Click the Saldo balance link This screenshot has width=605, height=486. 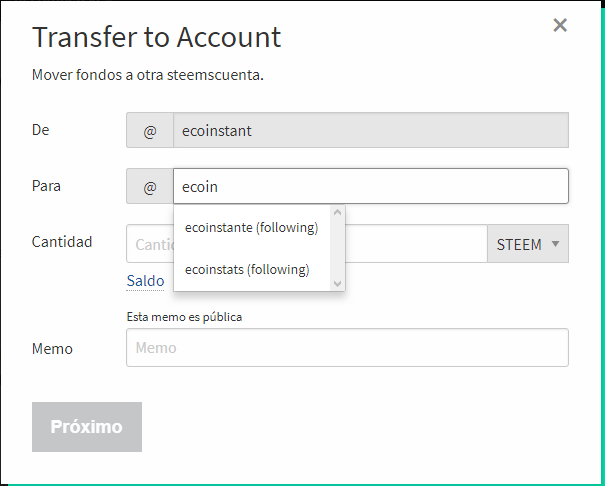pyautogui.click(x=145, y=281)
